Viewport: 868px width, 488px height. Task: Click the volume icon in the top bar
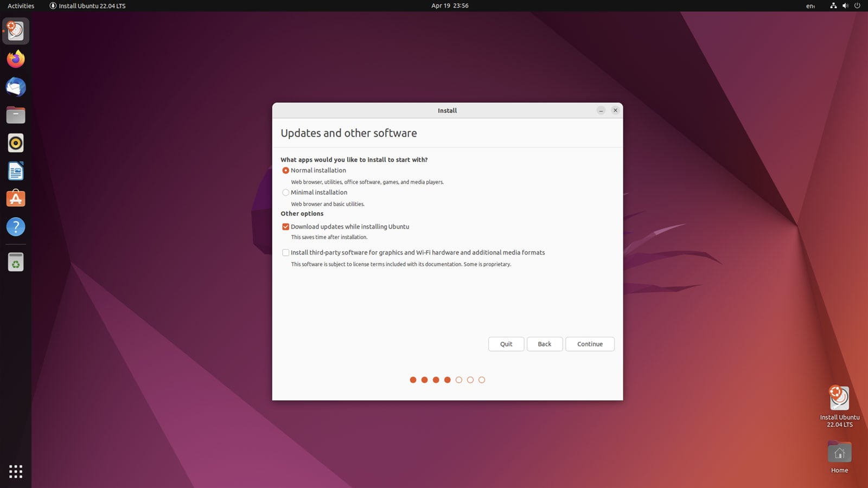(845, 5)
